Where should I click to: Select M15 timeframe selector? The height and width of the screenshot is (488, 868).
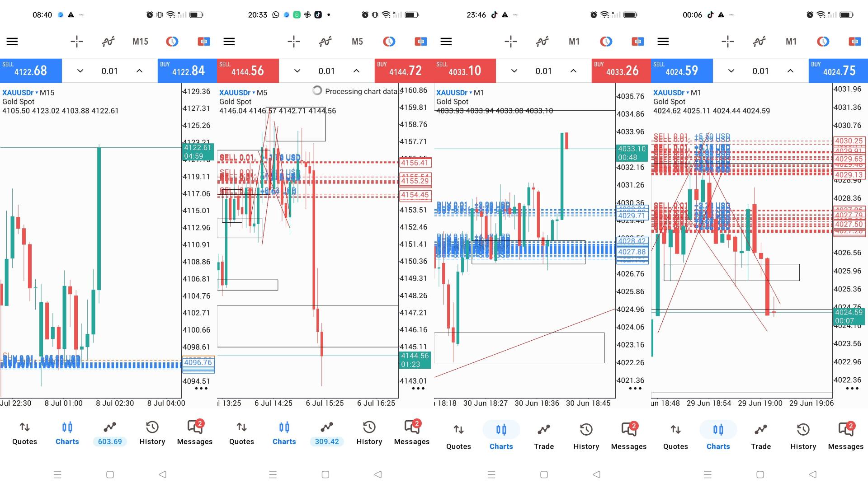point(140,42)
